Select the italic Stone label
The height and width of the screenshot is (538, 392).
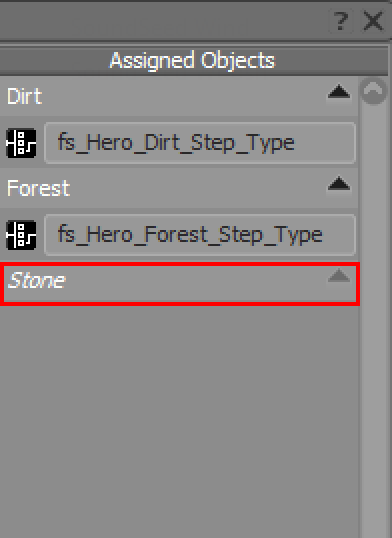(36, 280)
